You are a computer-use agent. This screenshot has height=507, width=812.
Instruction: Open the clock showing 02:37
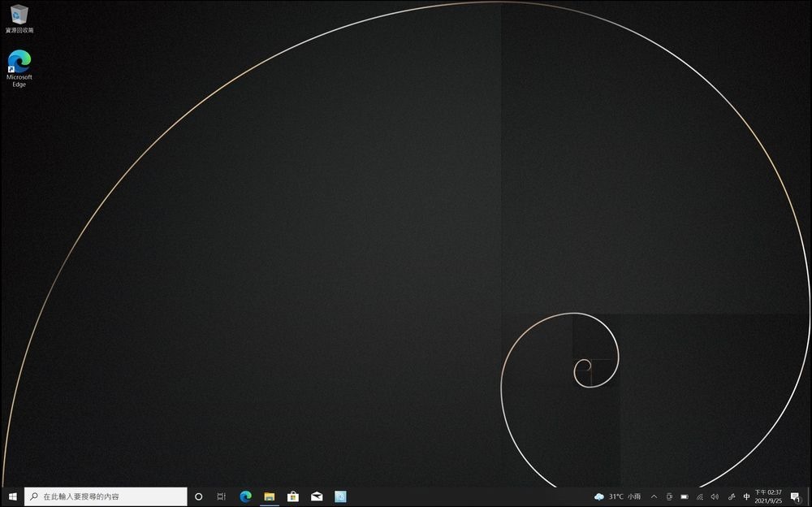768,496
